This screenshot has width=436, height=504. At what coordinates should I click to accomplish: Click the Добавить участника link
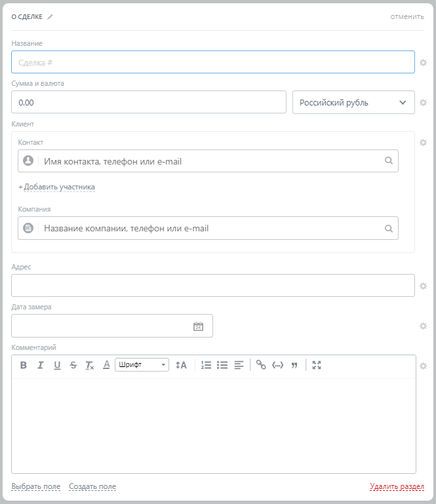59,187
